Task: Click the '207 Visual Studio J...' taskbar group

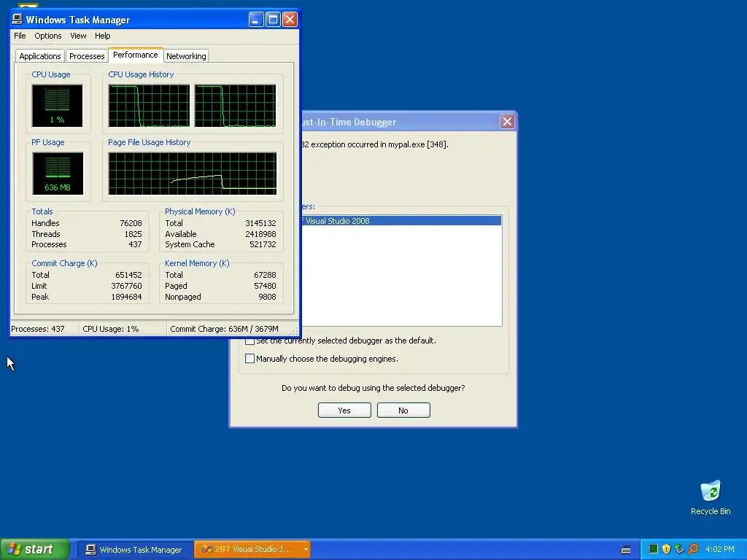Action: tap(252, 550)
